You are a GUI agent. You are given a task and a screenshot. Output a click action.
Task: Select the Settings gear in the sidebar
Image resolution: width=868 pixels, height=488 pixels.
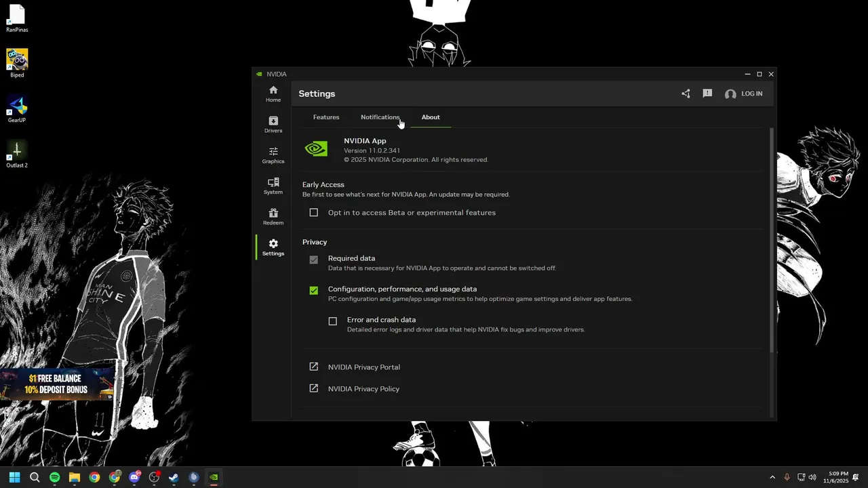[x=273, y=247]
